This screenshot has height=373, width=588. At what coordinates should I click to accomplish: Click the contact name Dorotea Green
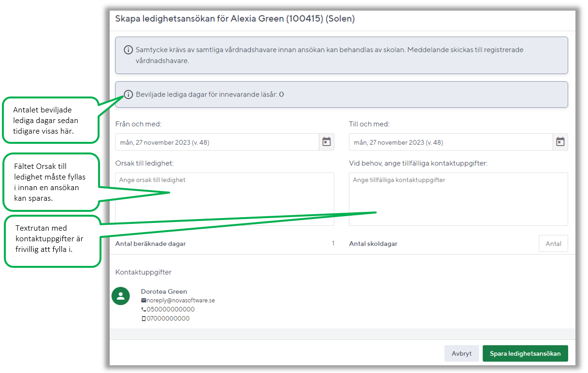click(x=164, y=291)
